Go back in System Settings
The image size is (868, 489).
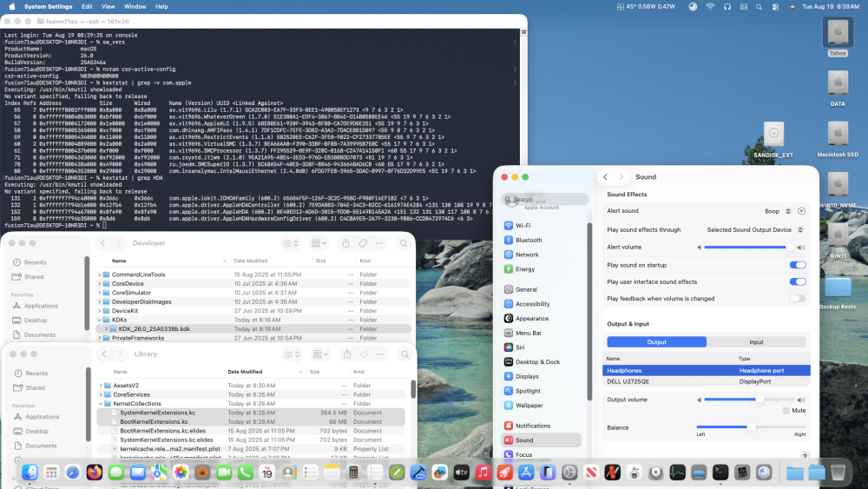[606, 177]
